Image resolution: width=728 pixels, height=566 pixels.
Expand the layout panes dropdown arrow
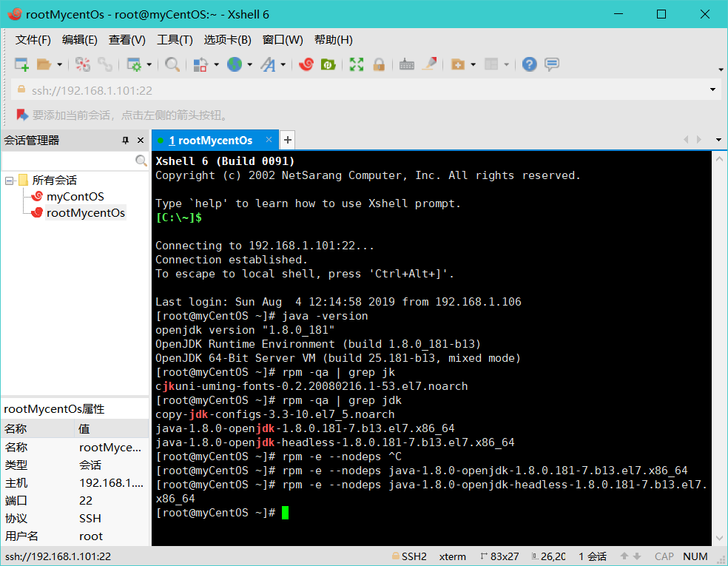(507, 64)
